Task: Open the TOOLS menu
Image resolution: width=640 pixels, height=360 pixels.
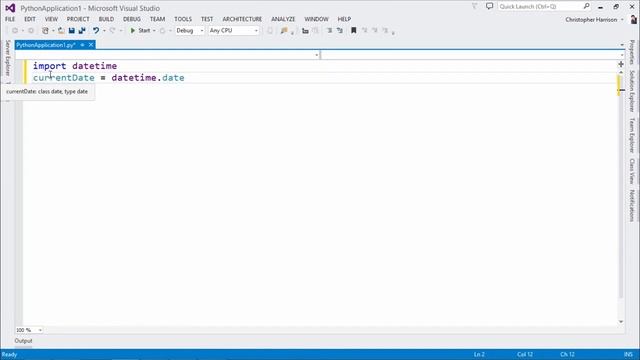Action: [183, 19]
